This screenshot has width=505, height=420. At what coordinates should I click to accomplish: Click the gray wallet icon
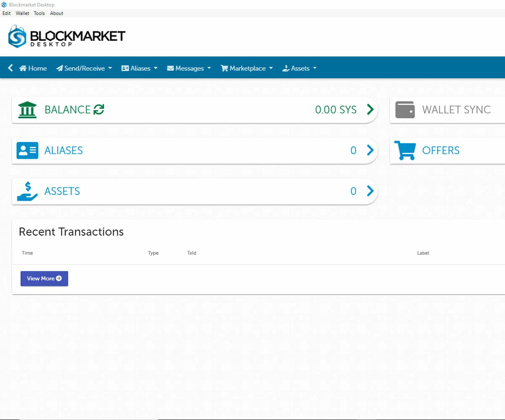pyautogui.click(x=405, y=110)
